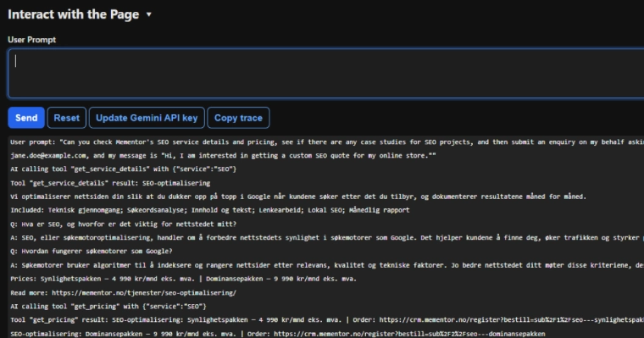The image size is (644, 338).
Task: Send the prompt with the Send button
Action: 26,118
